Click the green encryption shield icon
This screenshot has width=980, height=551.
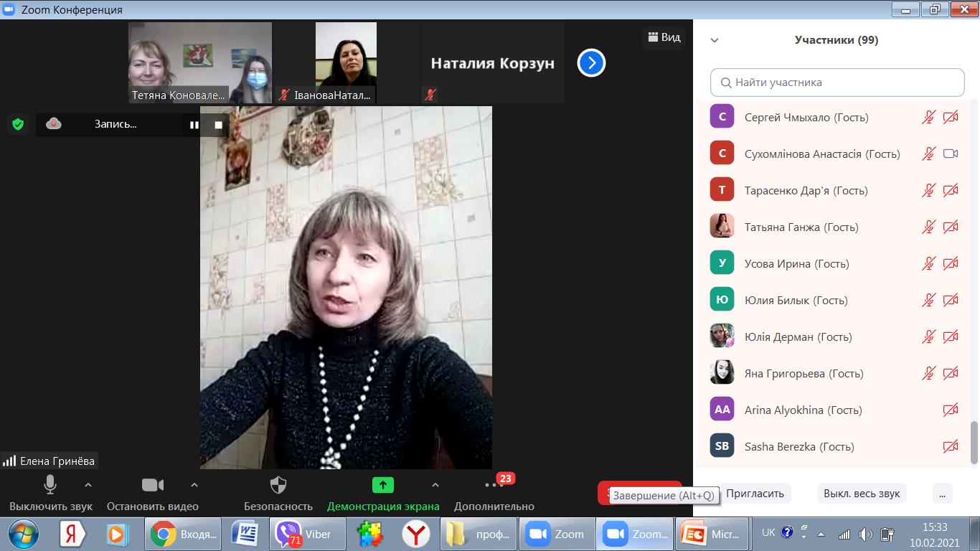click(x=18, y=124)
